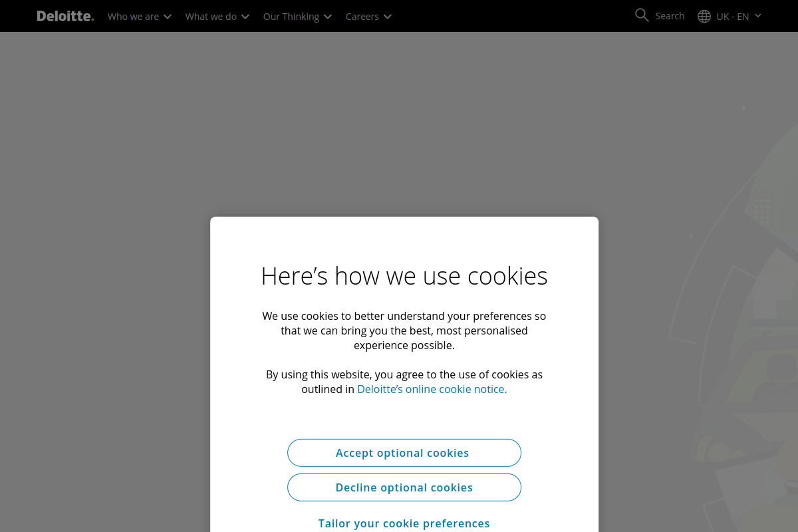Select "What we do" in the navigation

211,16
